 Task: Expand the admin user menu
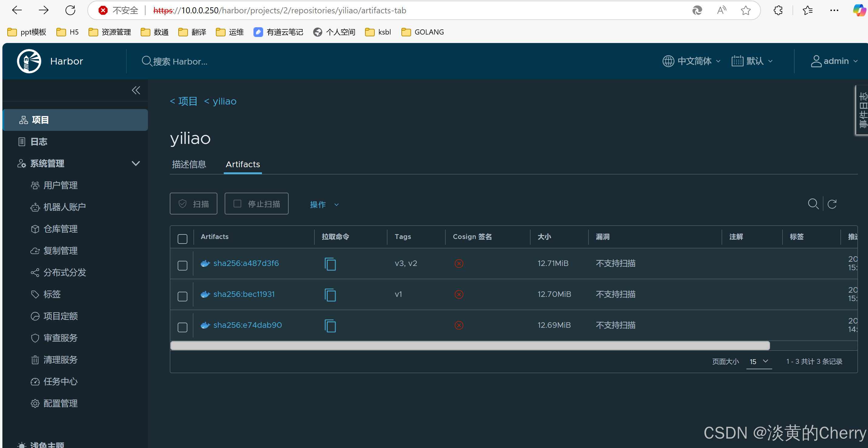835,61
